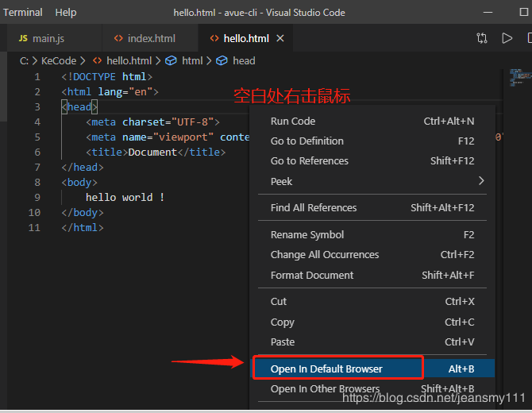This screenshot has width=532, height=413.
Task: Close the hello.html tab
Action: (280, 38)
